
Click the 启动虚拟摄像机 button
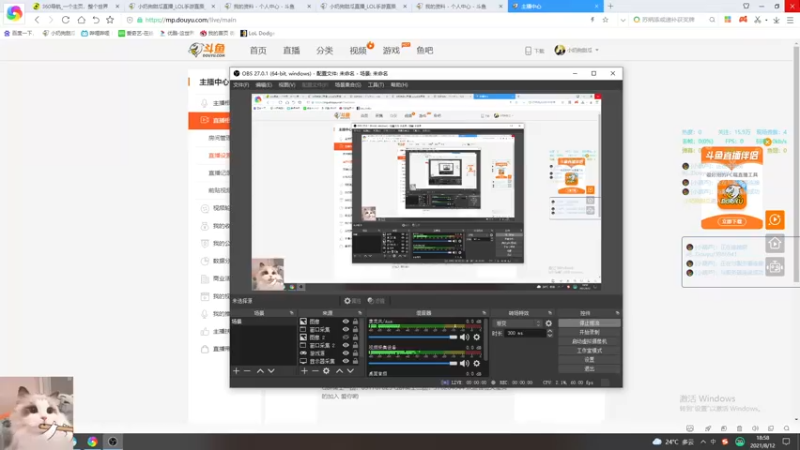tap(589, 341)
